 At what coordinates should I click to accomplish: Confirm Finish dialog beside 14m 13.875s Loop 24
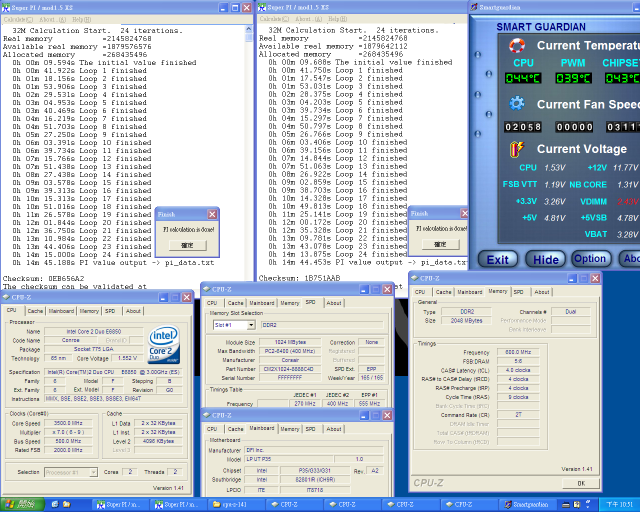(440, 244)
